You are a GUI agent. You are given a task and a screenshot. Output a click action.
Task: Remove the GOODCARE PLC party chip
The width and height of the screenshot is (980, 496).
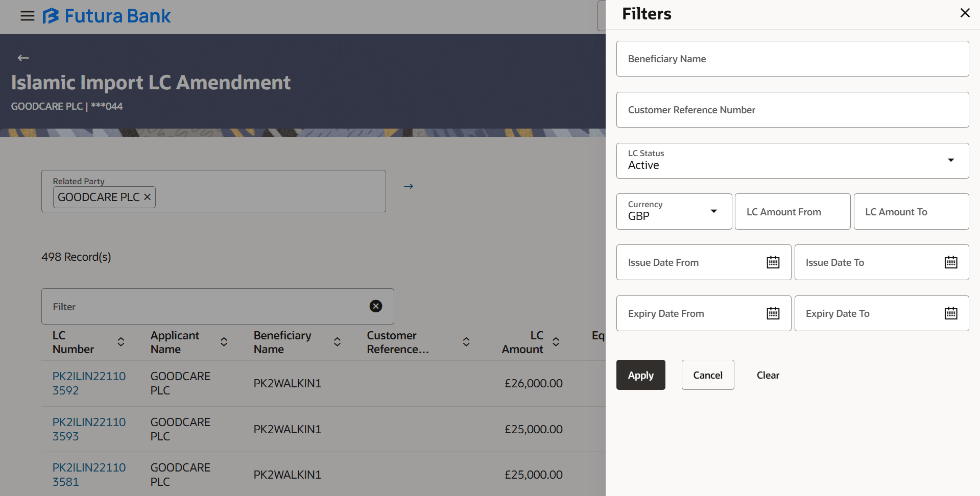click(x=147, y=197)
